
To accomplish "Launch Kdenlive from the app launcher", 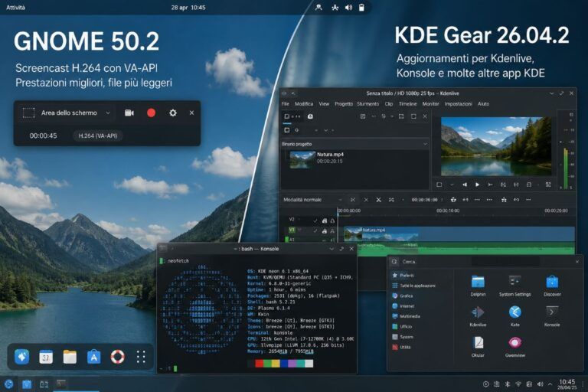I will coord(478,316).
